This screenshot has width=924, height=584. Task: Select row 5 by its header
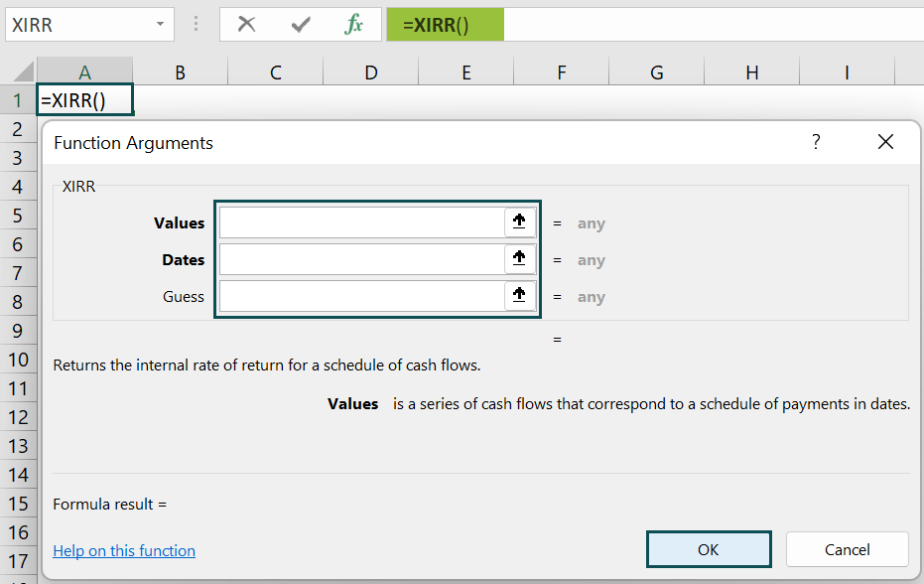[x=16, y=216]
